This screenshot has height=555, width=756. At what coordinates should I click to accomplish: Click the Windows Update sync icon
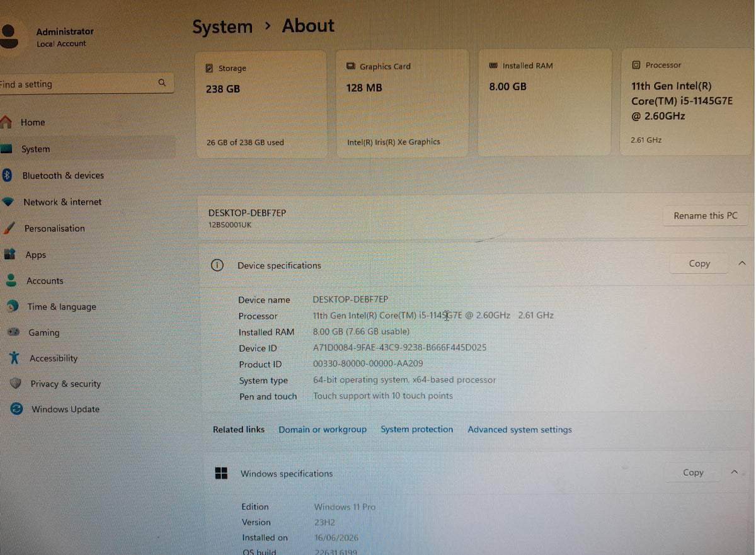click(x=16, y=409)
